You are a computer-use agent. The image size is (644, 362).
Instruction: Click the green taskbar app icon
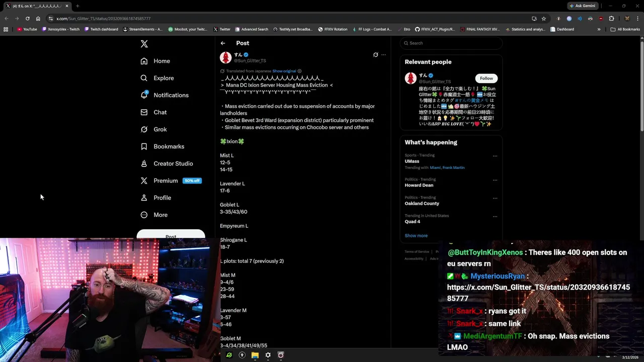(x=229, y=355)
